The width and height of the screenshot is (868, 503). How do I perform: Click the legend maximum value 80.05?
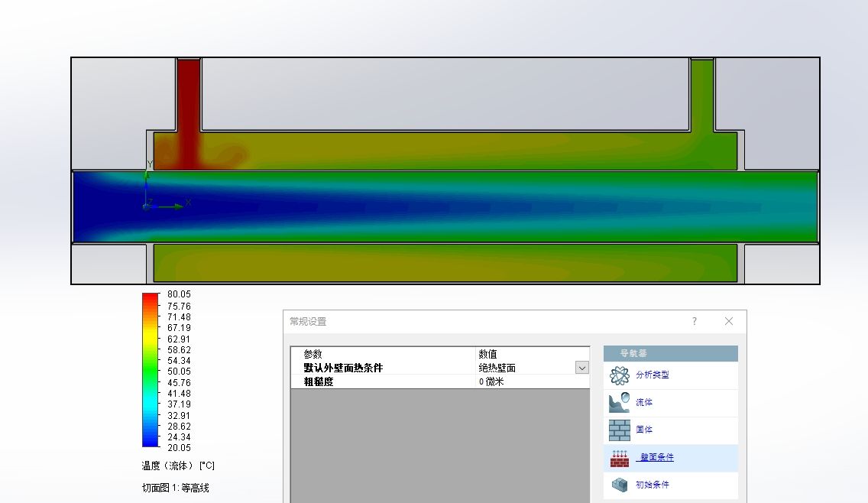coord(179,294)
